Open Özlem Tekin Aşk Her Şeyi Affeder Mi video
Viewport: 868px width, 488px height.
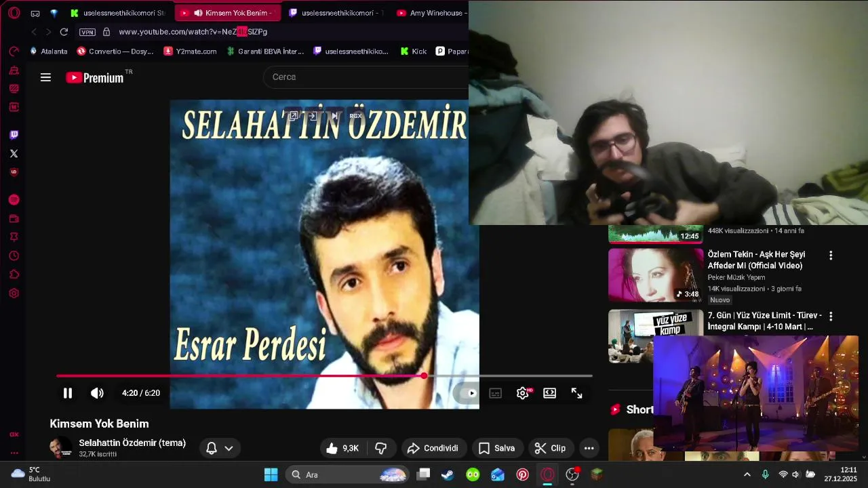pyautogui.click(x=756, y=260)
